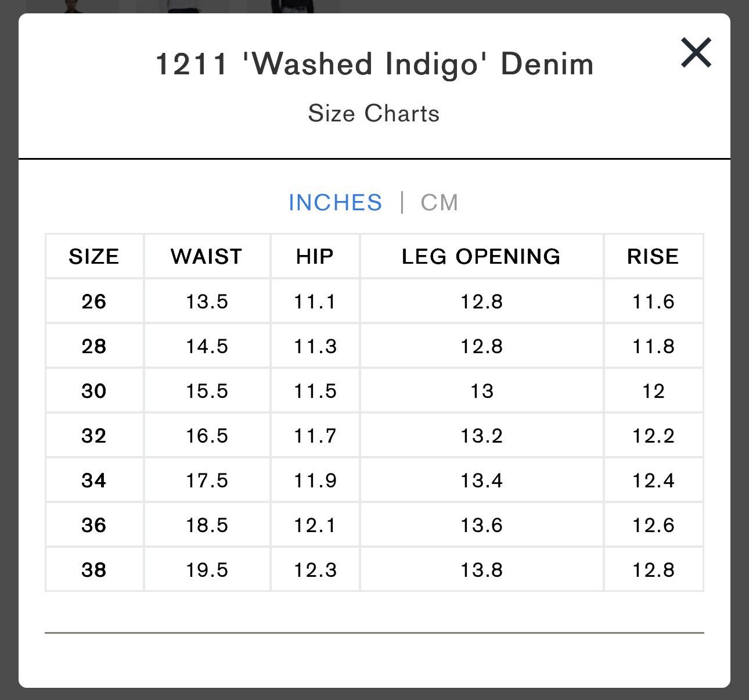Select the size 30 row label
This screenshot has width=749, height=700.
pos(94,391)
